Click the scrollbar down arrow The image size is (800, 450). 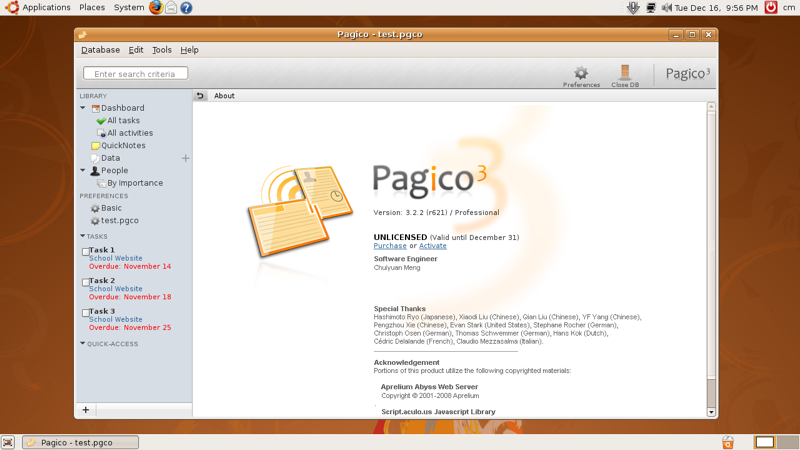pos(711,412)
